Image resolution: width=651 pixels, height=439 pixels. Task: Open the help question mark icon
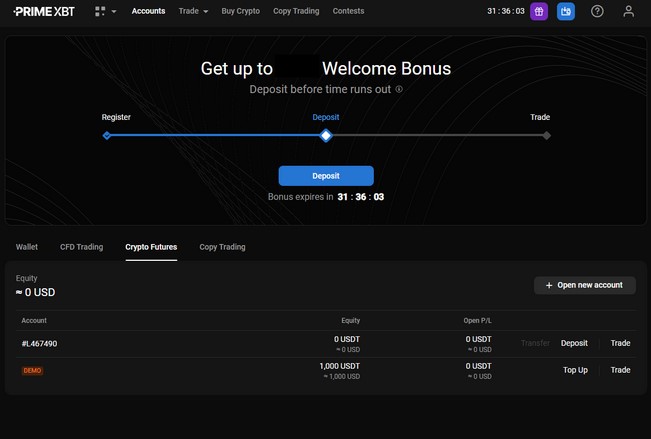click(597, 11)
